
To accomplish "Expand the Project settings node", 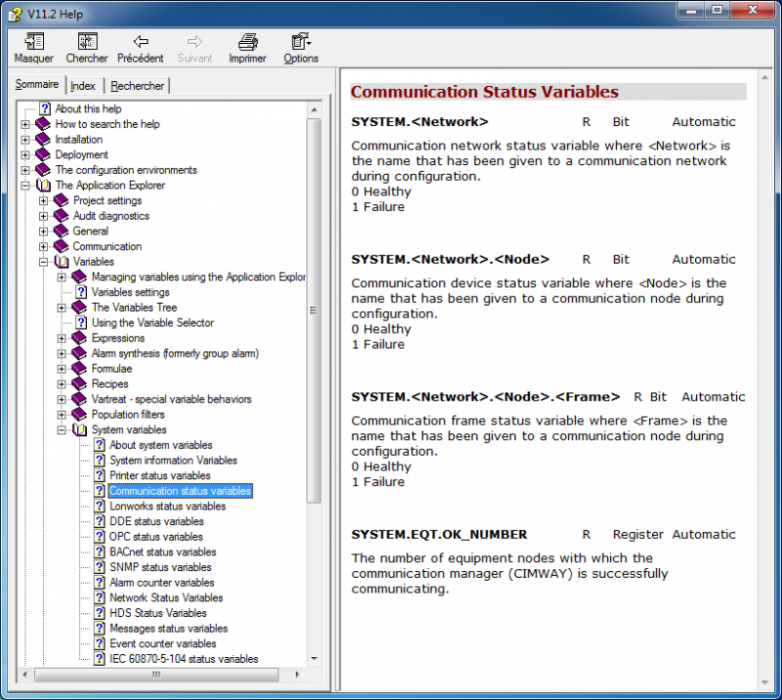I will coord(43,201).
